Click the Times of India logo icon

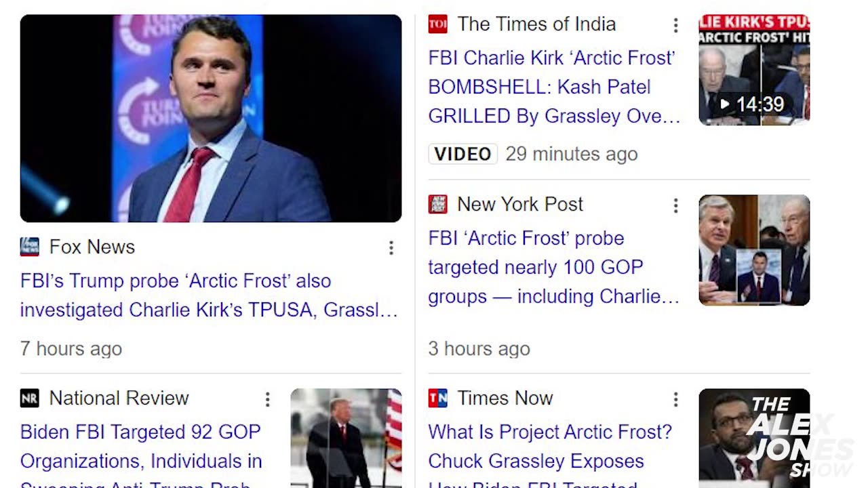click(438, 24)
